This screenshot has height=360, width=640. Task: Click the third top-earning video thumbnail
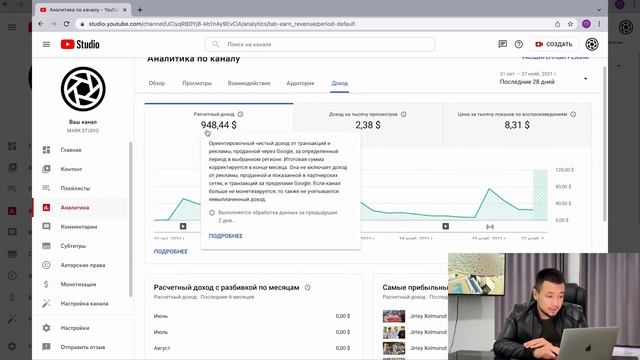(x=394, y=348)
